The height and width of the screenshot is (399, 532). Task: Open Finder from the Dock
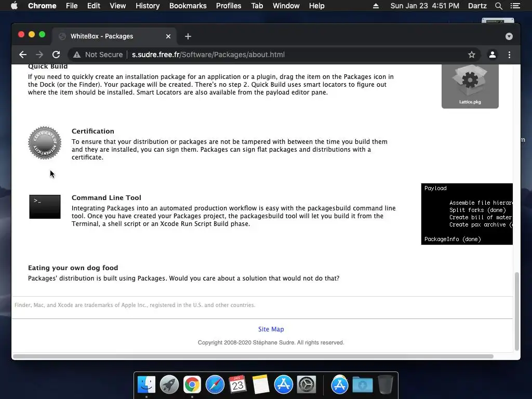tap(147, 385)
